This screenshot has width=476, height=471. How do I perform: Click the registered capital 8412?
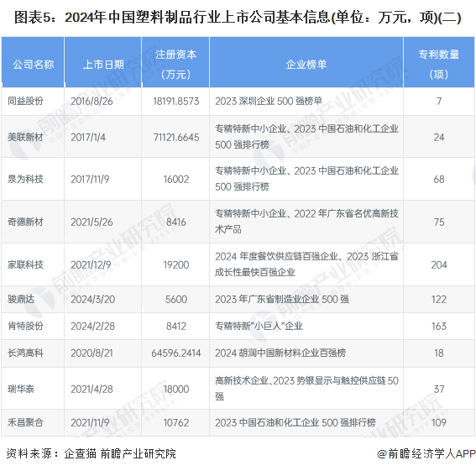point(176,326)
